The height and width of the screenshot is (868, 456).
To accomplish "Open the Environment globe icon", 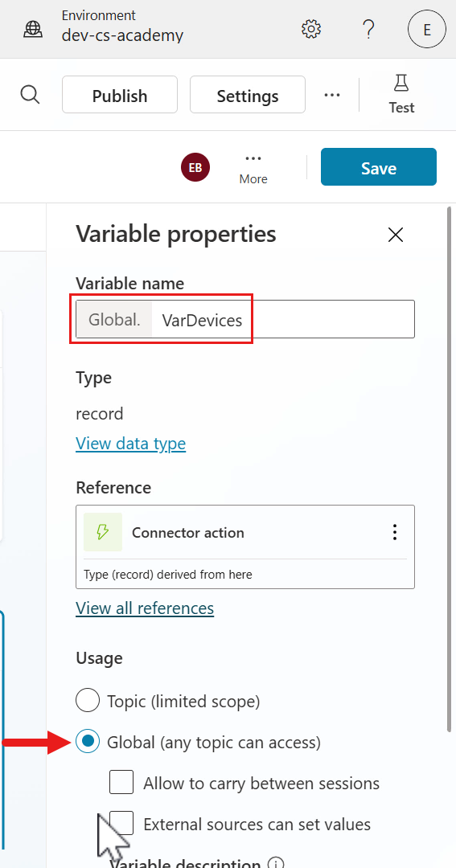I will point(33,28).
